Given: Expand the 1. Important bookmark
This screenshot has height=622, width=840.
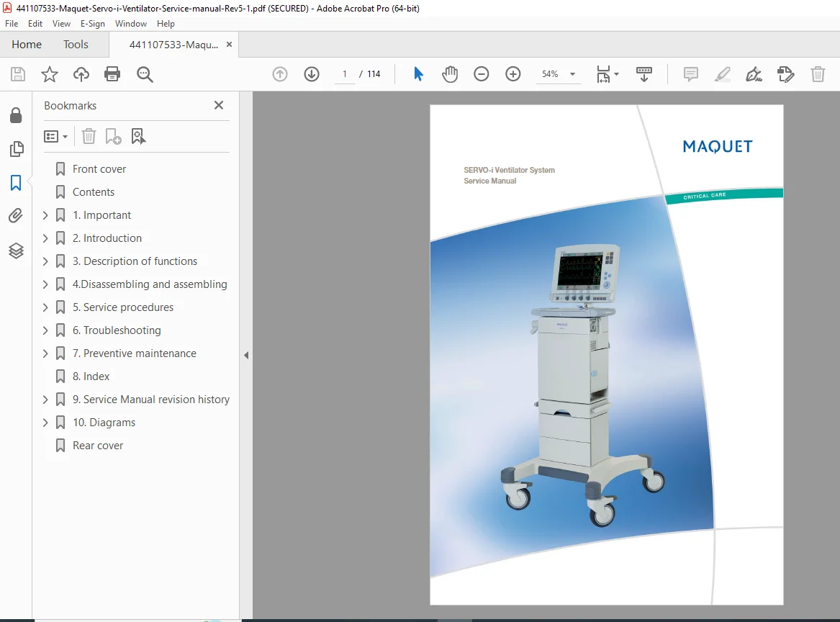Looking at the screenshot, I should click(x=45, y=215).
